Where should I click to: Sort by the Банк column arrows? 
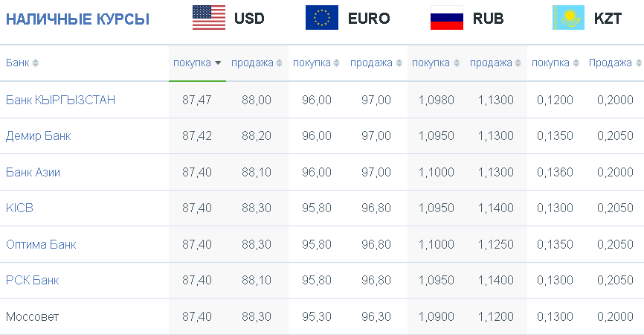coord(35,63)
